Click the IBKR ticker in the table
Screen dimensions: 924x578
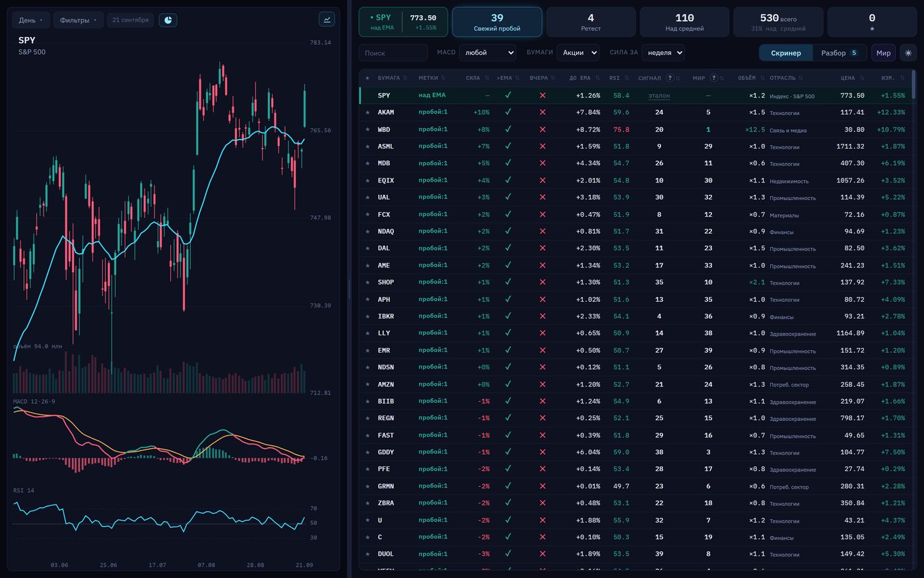[385, 316]
